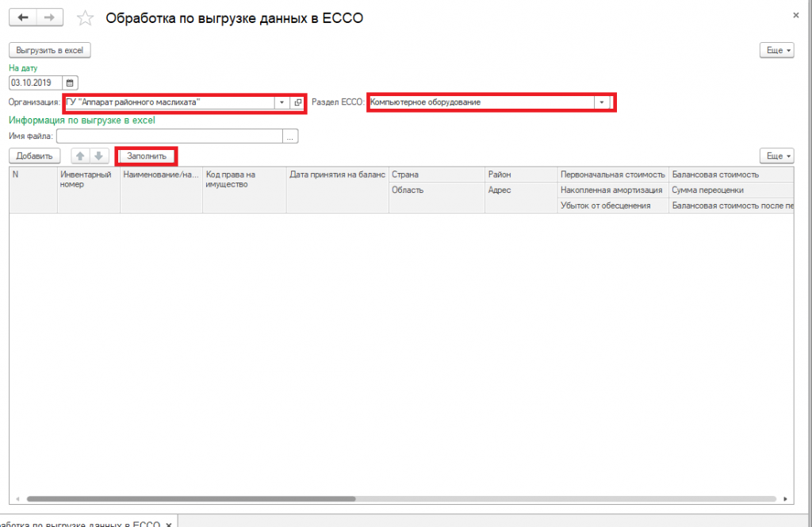Open the table's Еще menu
This screenshot has height=527, width=812.
[x=776, y=156]
